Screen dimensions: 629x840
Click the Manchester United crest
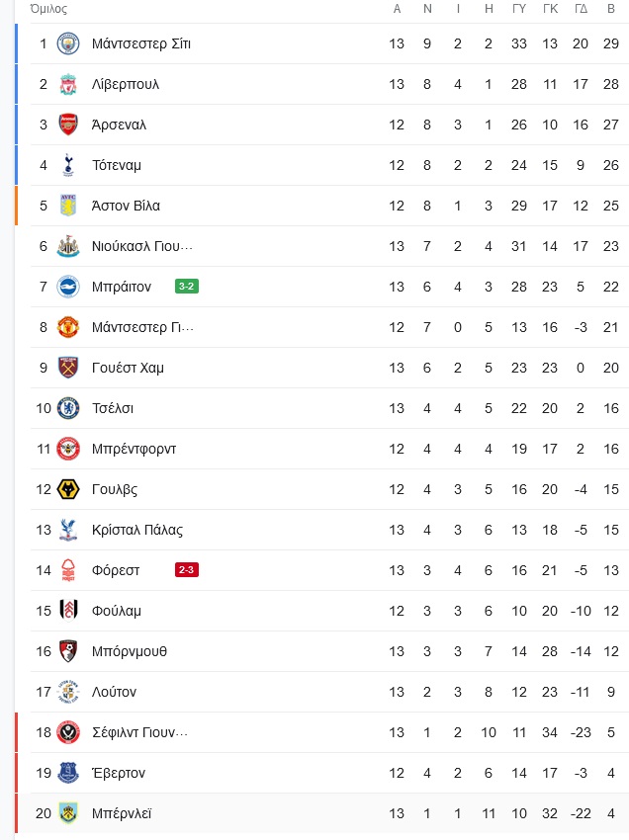click(x=68, y=327)
